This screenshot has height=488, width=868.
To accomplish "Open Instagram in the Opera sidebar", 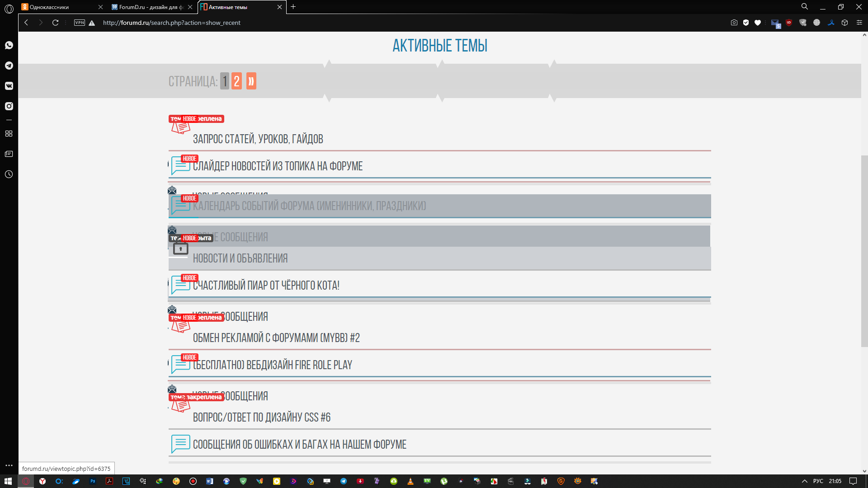I will [9, 106].
